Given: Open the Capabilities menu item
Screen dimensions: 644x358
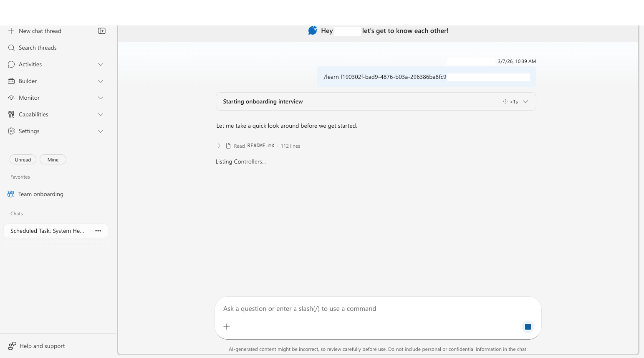Looking at the screenshot, I should point(56,114).
